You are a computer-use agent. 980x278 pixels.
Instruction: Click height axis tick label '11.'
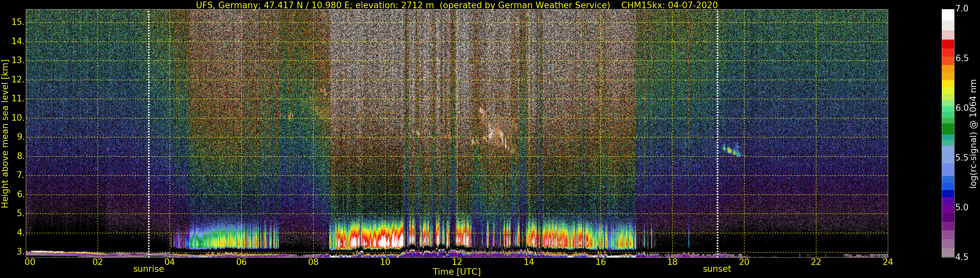click(x=18, y=99)
